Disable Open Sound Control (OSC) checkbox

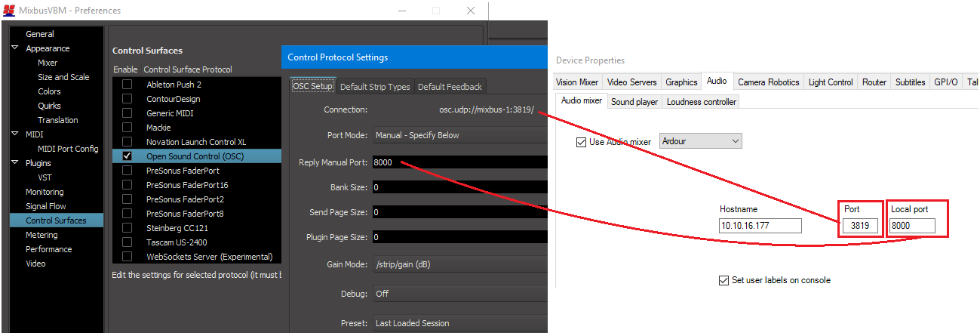[x=127, y=156]
